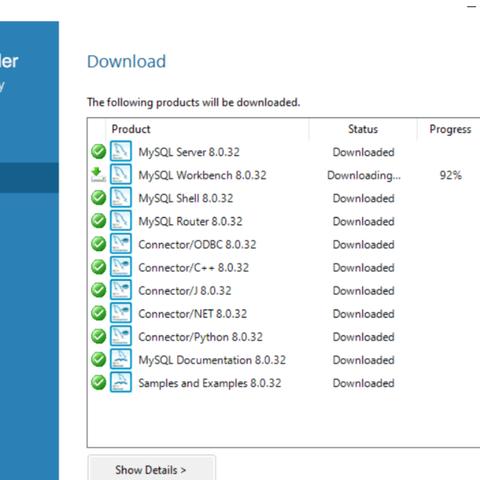Click the Connector/J product icon
The height and width of the screenshot is (480, 480).
tap(121, 290)
